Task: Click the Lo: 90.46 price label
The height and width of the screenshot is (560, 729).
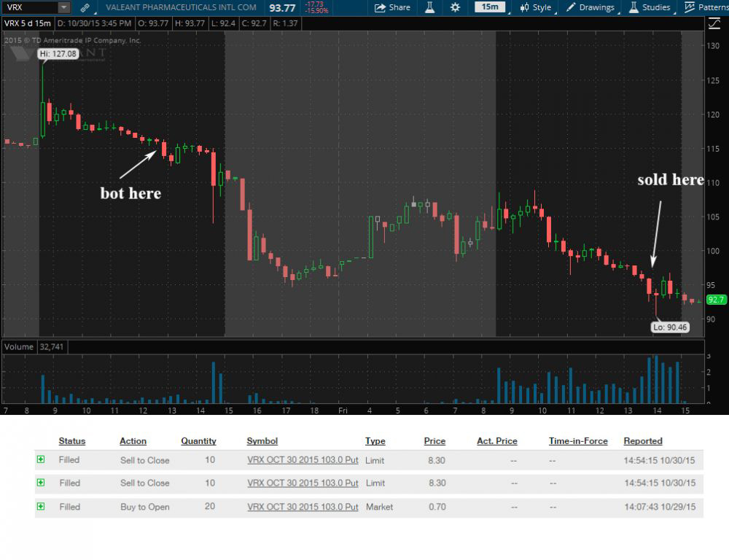Action: click(668, 327)
